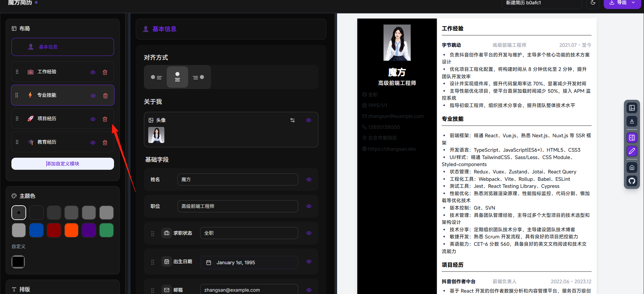Hide the 专业技能 module via eye icon
The image size is (644, 294).
tap(93, 96)
